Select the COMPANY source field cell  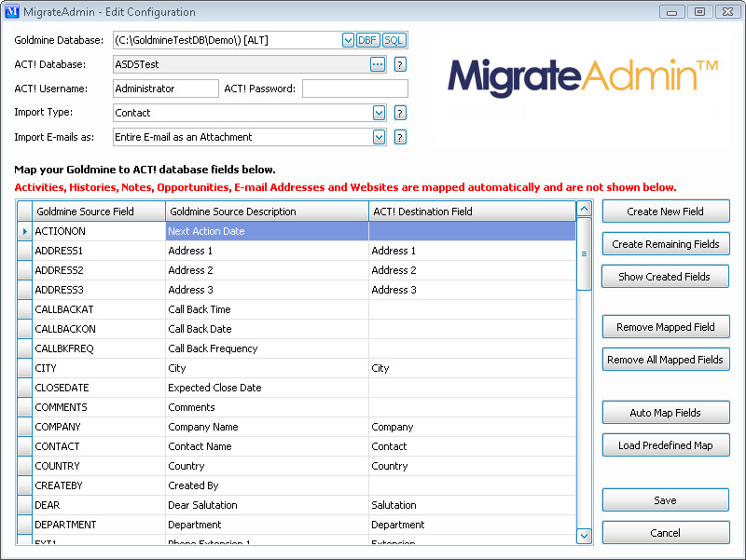click(99, 427)
